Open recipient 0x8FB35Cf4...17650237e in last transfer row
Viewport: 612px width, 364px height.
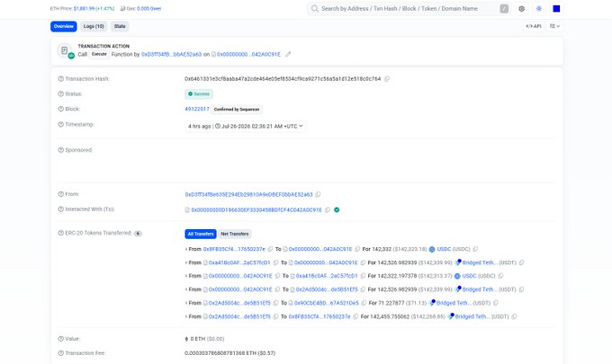319,316
